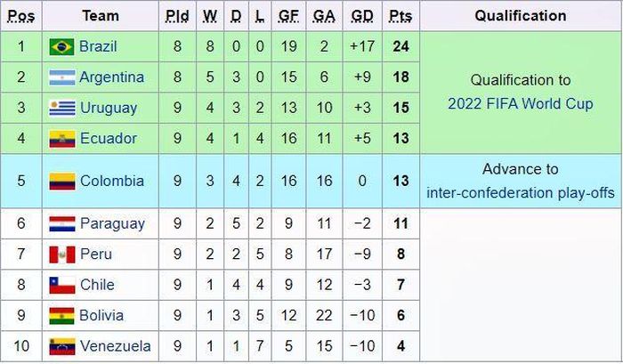Open the inter-confederation play-offs link
Viewport: 623px width, 364px height.
[x=521, y=193]
